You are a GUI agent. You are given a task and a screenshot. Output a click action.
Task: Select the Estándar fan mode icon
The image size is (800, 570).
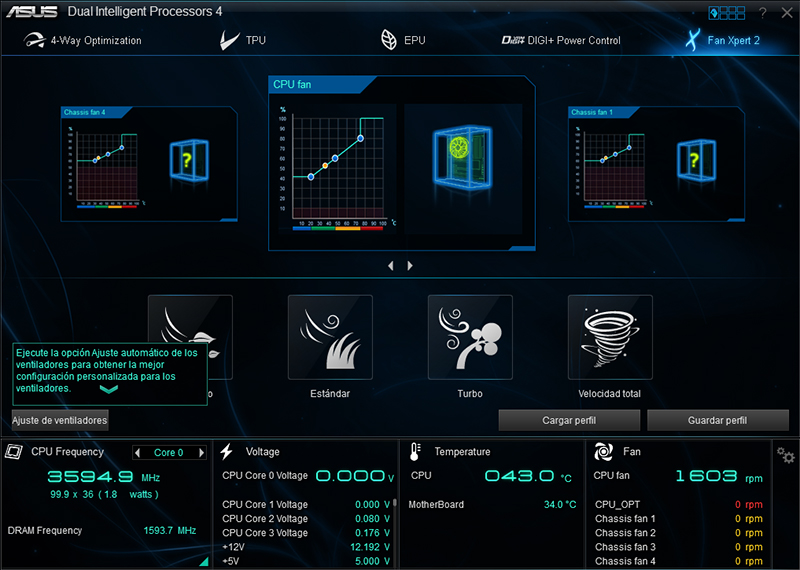coord(330,336)
